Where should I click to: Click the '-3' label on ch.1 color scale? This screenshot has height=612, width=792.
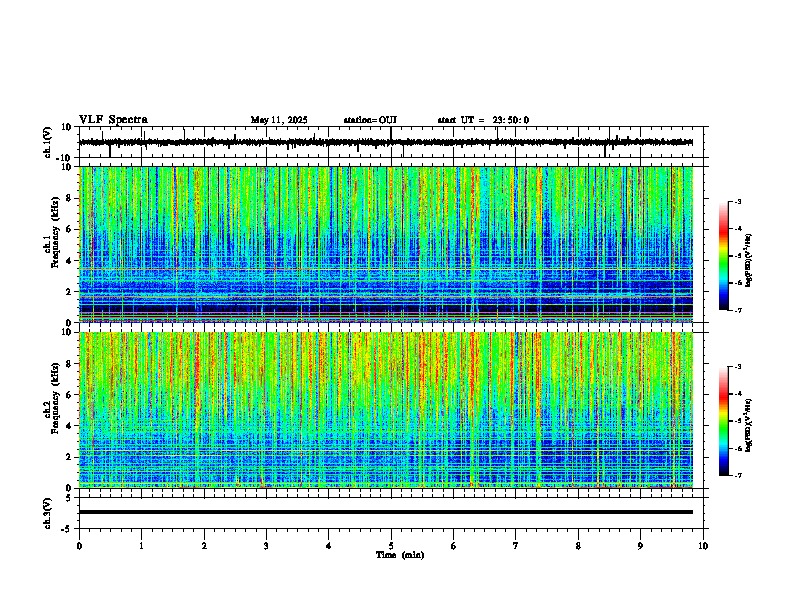pos(737,201)
